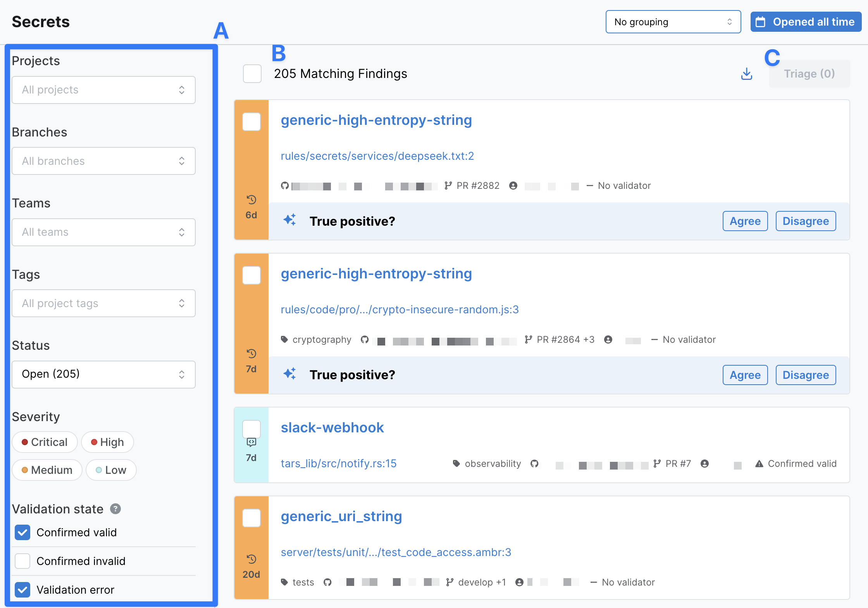
Task: Click the branch icon next to PR #2882
Action: tap(449, 185)
